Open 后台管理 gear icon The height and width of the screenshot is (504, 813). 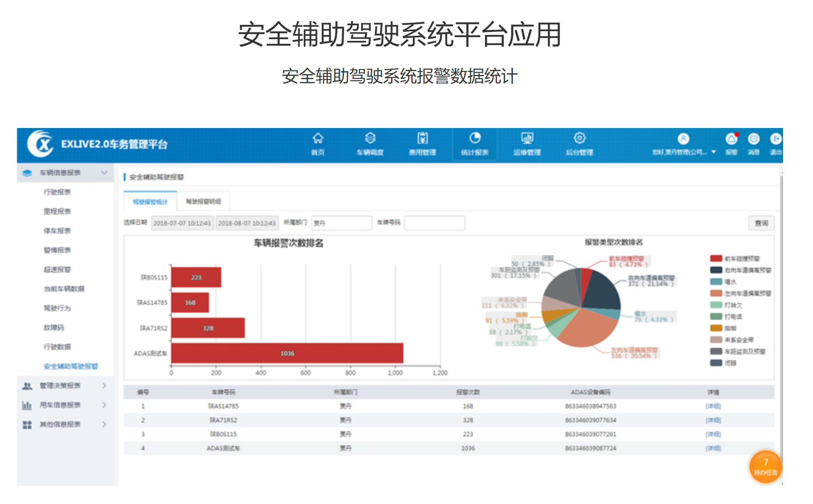579,139
